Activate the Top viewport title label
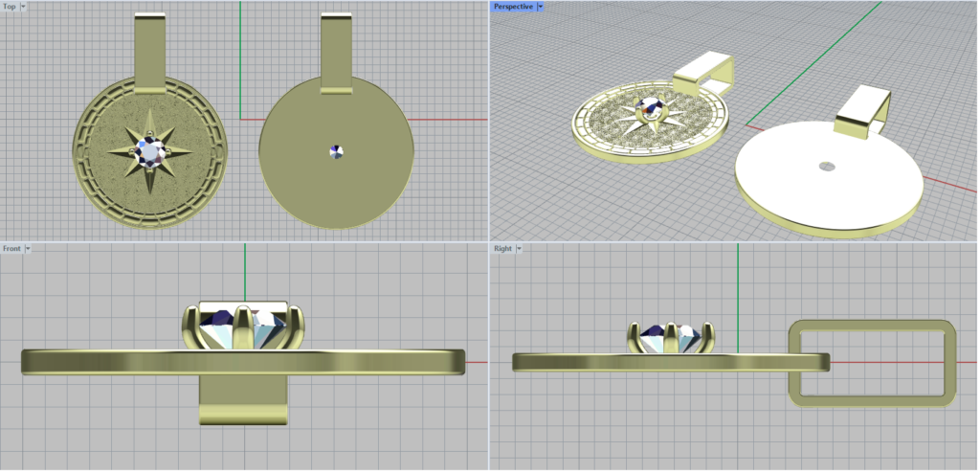 (10, 7)
